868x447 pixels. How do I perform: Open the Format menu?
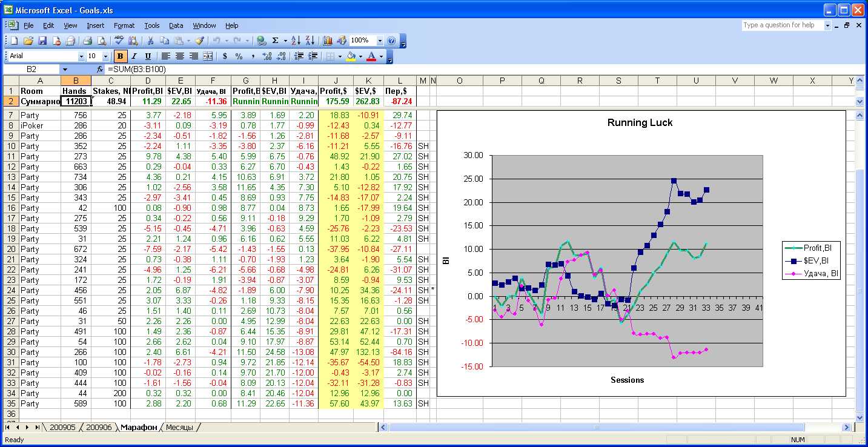pos(124,25)
